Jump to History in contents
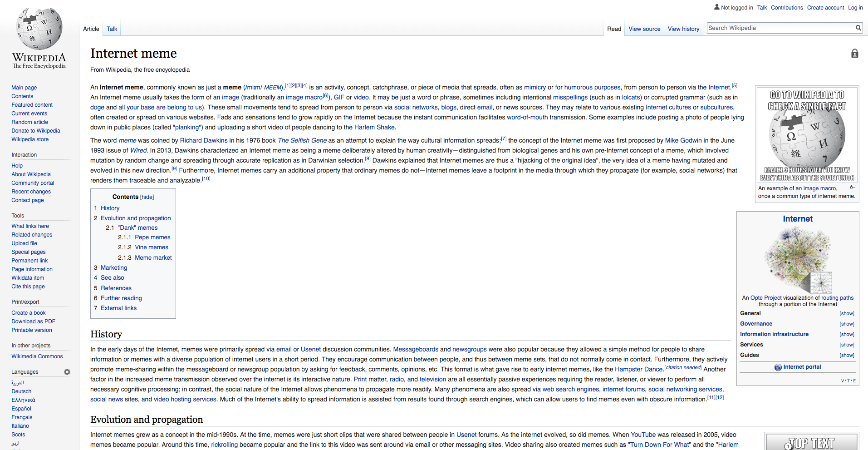This screenshot has width=868, height=450. tap(110, 208)
